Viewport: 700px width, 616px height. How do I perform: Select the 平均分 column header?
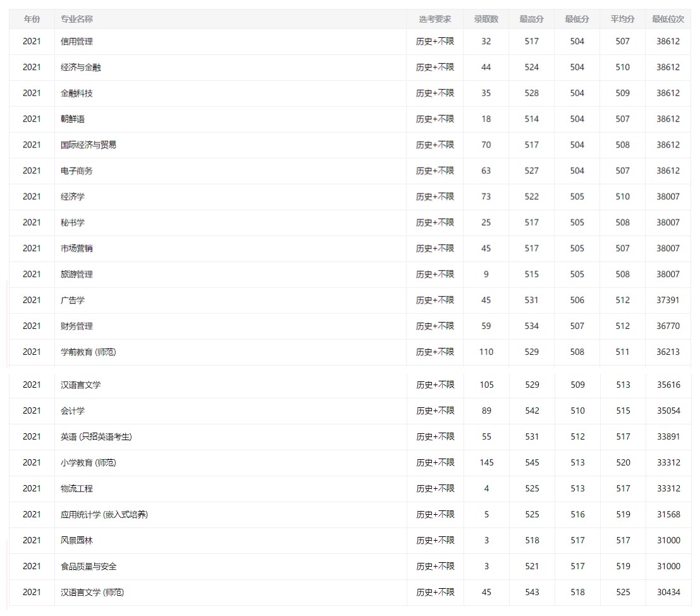coord(622,19)
